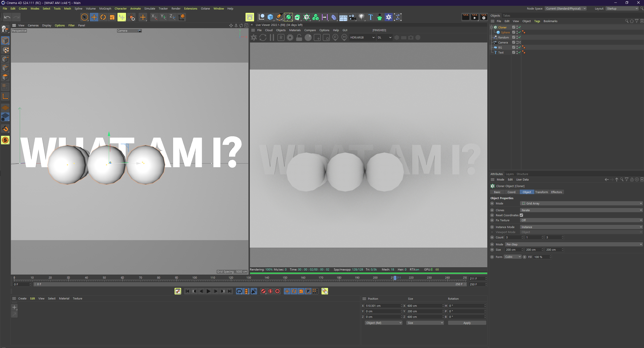
Task: Go to start of animation
Action: [187, 291]
